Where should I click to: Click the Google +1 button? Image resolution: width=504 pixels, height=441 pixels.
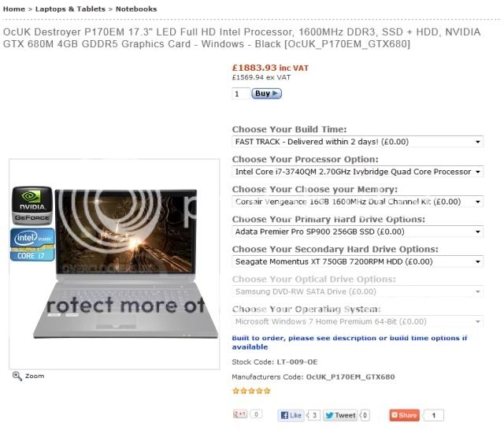coord(240,414)
